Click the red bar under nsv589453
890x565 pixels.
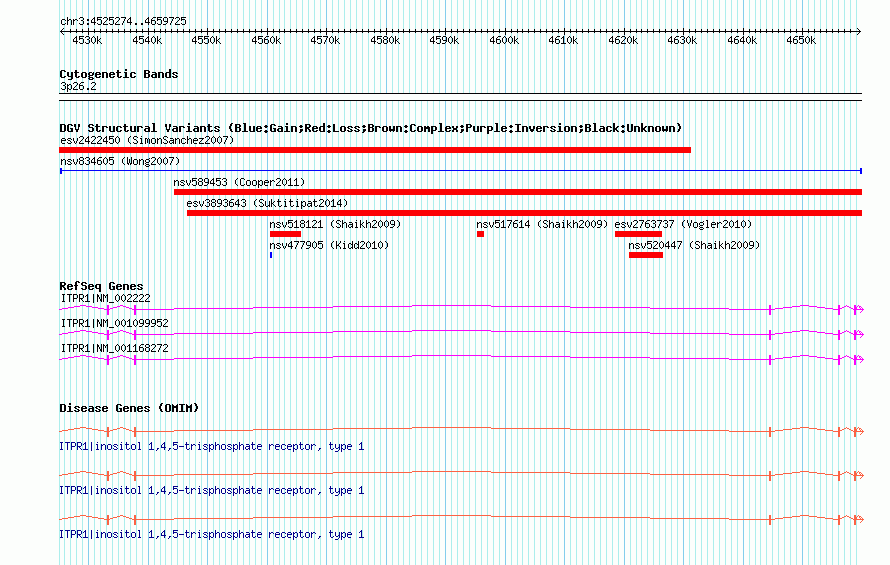point(518,192)
